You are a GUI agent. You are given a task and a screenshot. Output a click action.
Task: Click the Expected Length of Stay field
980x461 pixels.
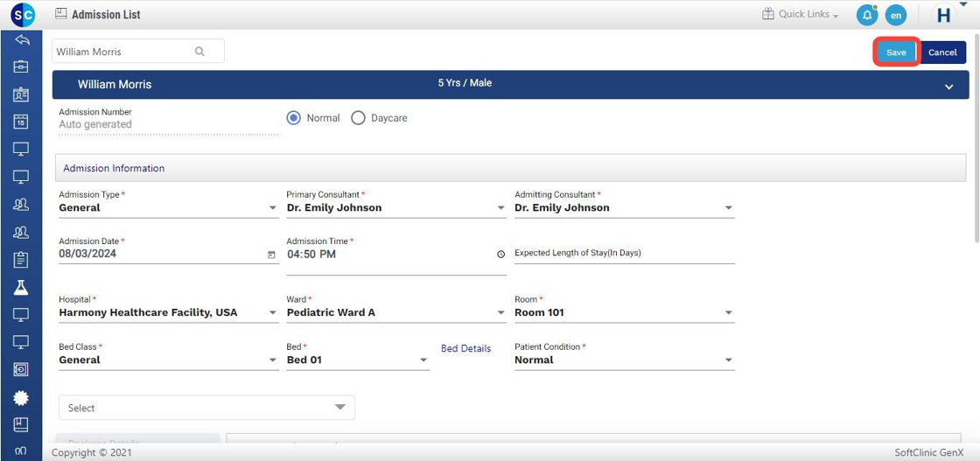[x=624, y=254]
